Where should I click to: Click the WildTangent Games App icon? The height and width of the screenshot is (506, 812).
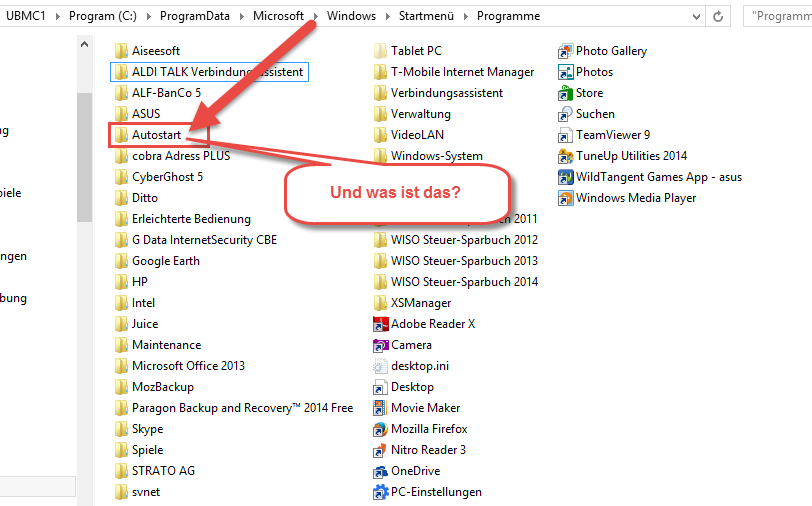pyautogui.click(x=566, y=177)
